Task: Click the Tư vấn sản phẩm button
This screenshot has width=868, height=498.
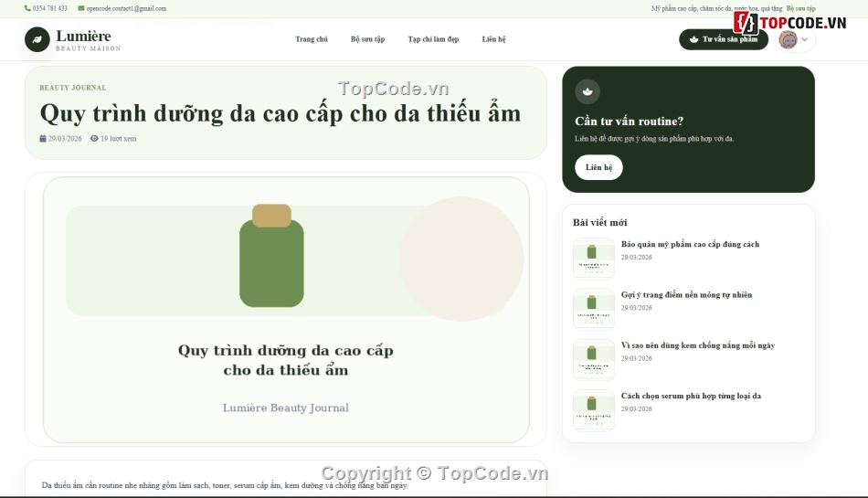Action: (724, 39)
